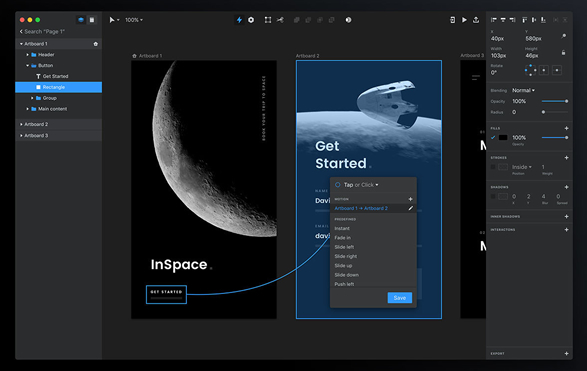The image size is (587, 371).
Task: Click the Save button in popup
Action: click(399, 298)
